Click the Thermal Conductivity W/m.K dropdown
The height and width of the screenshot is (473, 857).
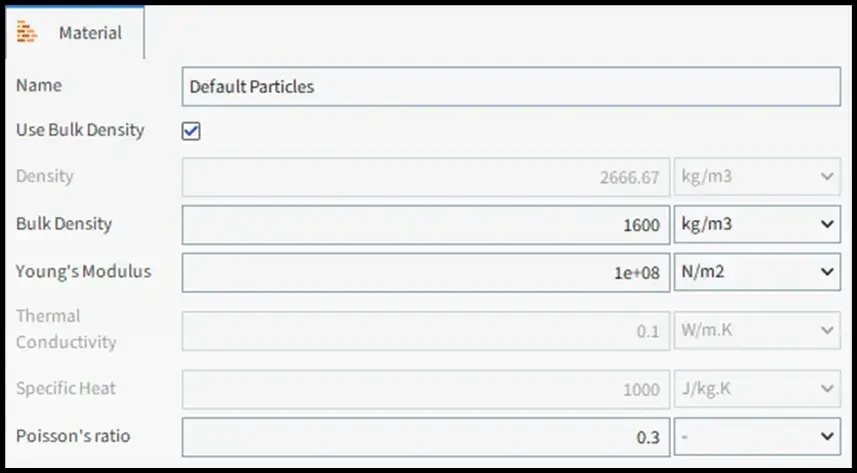tap(757, 331)
